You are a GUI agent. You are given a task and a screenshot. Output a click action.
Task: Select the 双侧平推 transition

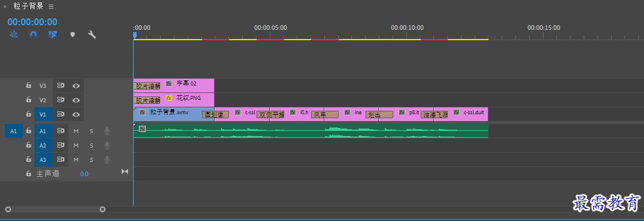[x=270, y=115]
